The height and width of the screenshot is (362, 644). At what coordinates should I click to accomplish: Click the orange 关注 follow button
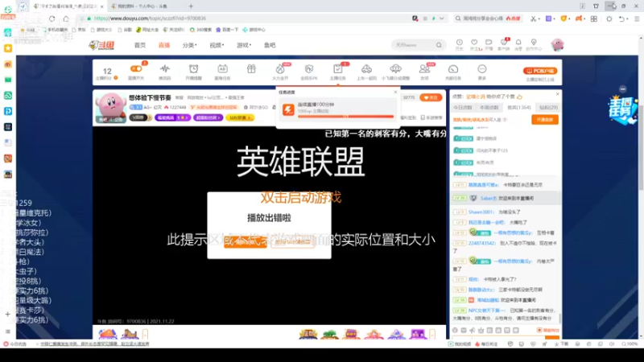point(431,97)
